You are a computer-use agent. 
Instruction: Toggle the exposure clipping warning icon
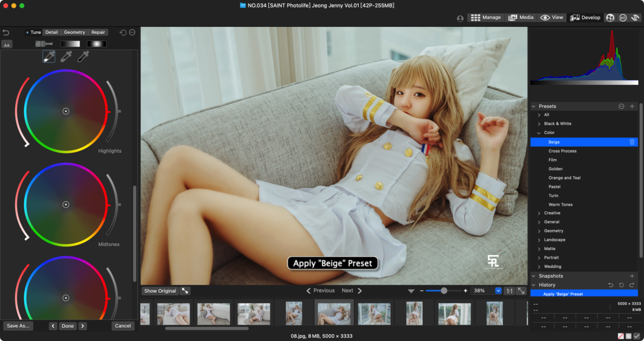[7, 44]
